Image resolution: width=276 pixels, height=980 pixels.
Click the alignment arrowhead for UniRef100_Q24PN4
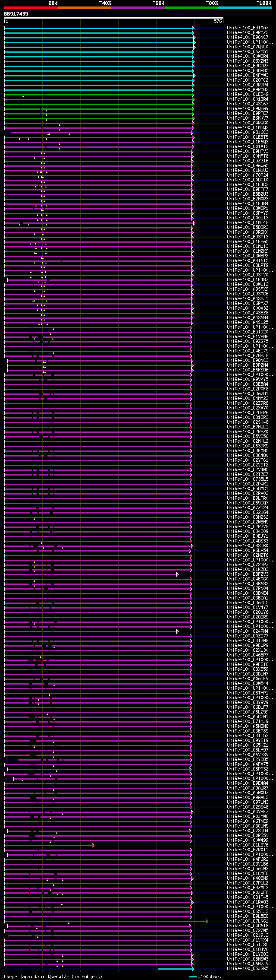pos(177,631)
